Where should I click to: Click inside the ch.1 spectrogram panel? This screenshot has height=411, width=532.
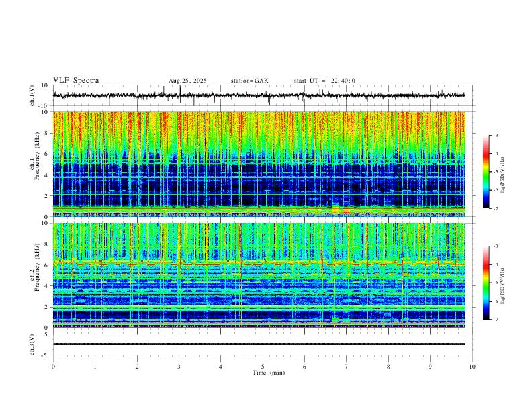259,164
